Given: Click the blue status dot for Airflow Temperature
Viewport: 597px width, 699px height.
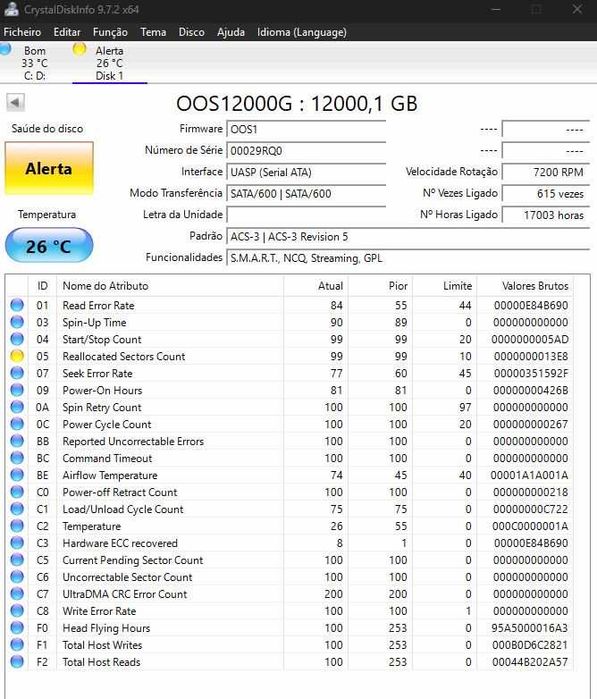Looking at the screenshot, I should [17, 475].
